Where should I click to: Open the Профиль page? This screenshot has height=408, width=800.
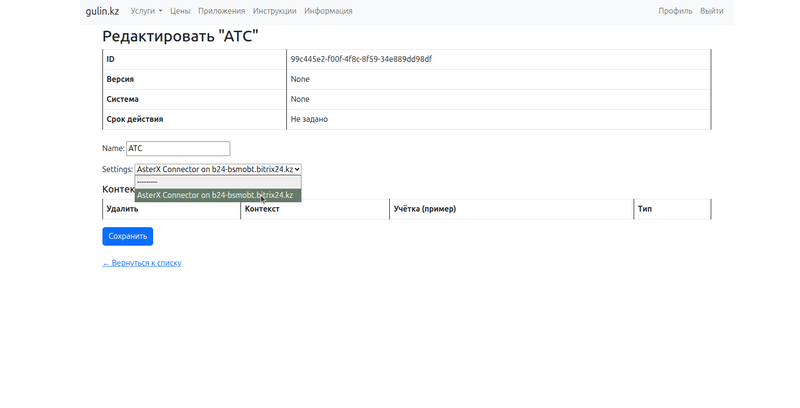(x=675, y=11)
